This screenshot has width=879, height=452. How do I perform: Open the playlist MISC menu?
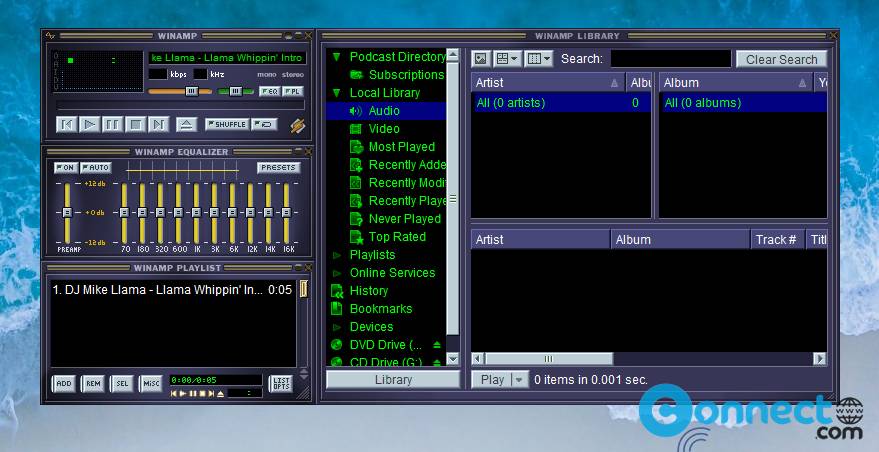(151, 384)
